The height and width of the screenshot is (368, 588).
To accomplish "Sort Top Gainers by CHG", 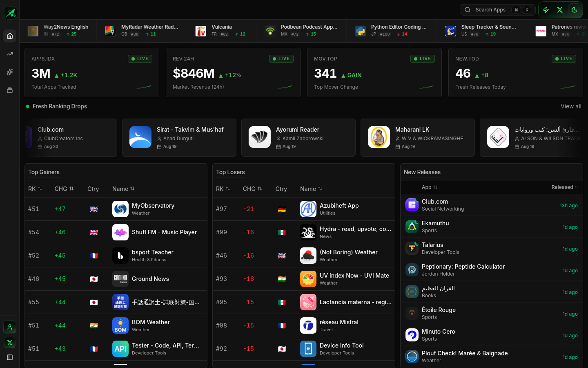I will 64,189.
